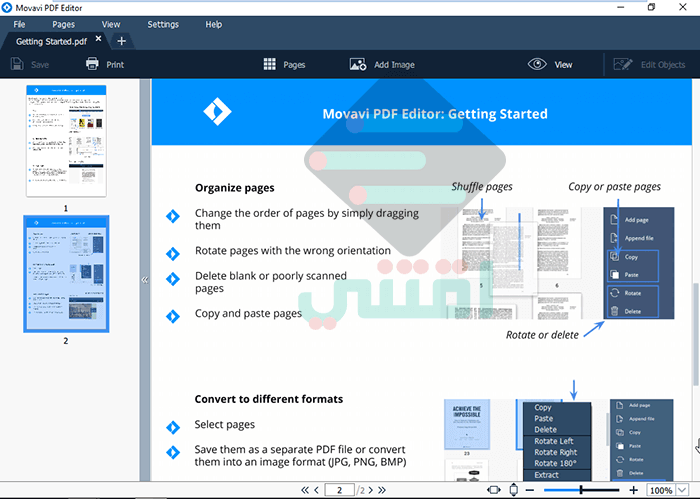Click the 'Select pages' bullet text

pyautogui.click(x=225, y=424)
